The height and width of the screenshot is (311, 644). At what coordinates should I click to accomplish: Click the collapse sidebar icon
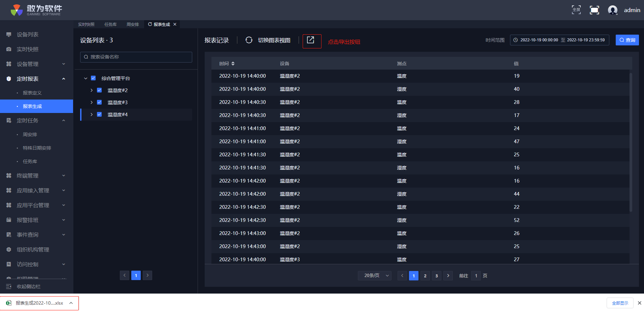click(9, 286)
